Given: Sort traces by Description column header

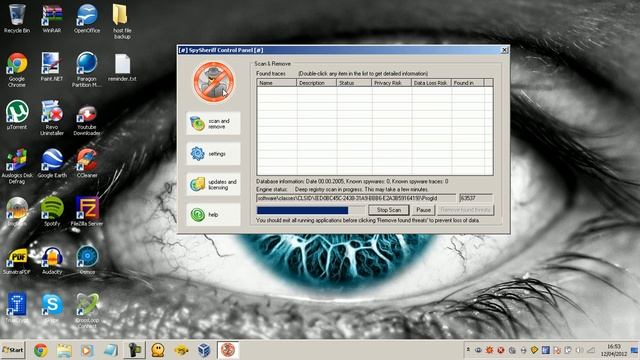Looking at the screenshot, I should click(x=317, y=83).
